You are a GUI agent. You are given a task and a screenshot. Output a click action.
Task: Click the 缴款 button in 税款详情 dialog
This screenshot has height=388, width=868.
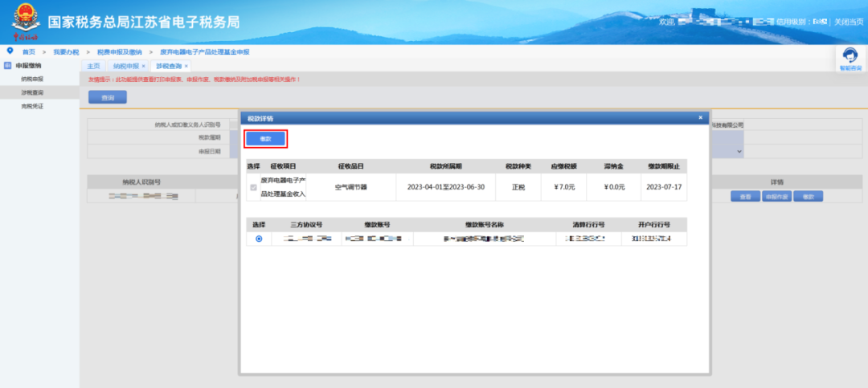[x=266, y=139]
